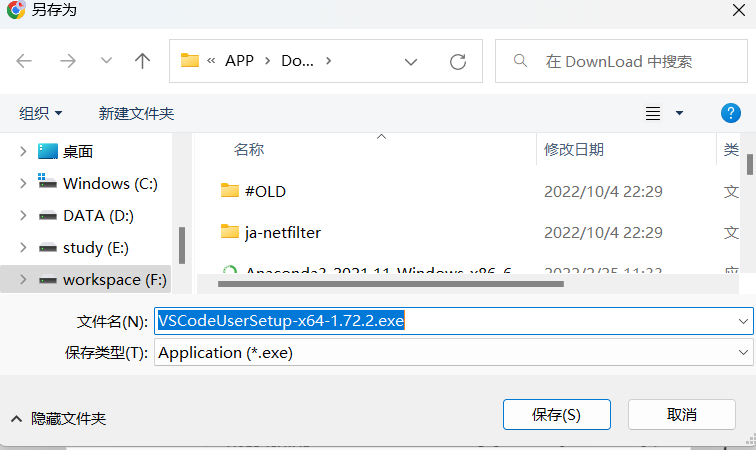Expand the study (E:) drive node

pyautogui.click(x=23, y=247)
